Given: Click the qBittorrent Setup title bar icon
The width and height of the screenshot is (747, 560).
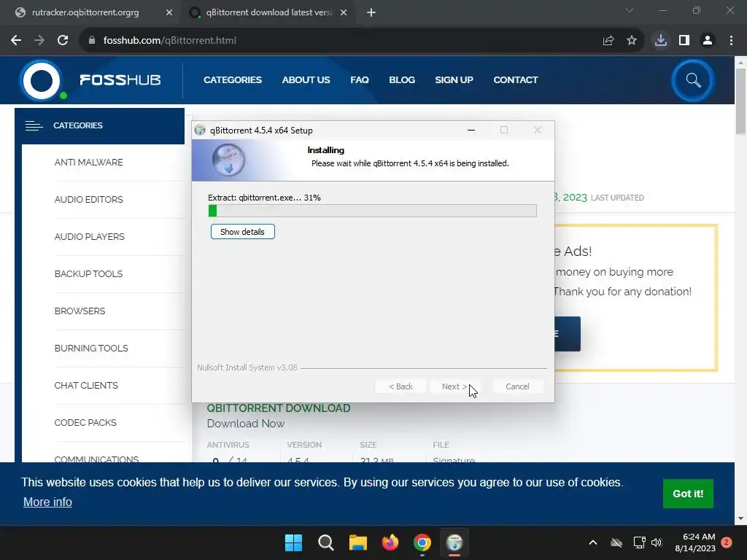Looking at the screenshot, I should pyautogui.click(x=200, y=130).
